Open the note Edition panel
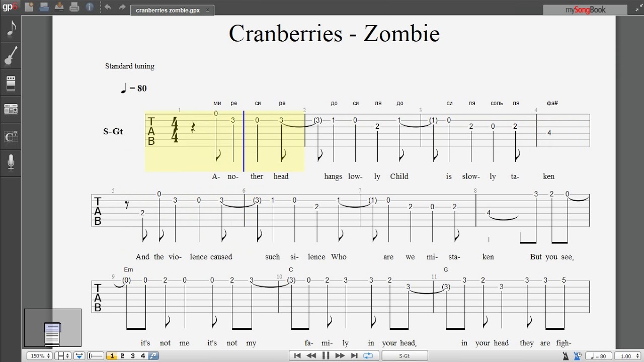644x362 pixels. pyautogui.click(x=11, y=28)
